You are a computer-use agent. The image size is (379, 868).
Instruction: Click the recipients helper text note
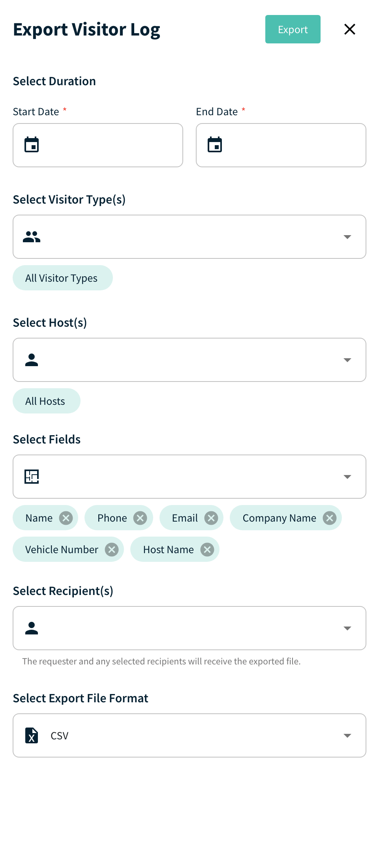(161, 661)
